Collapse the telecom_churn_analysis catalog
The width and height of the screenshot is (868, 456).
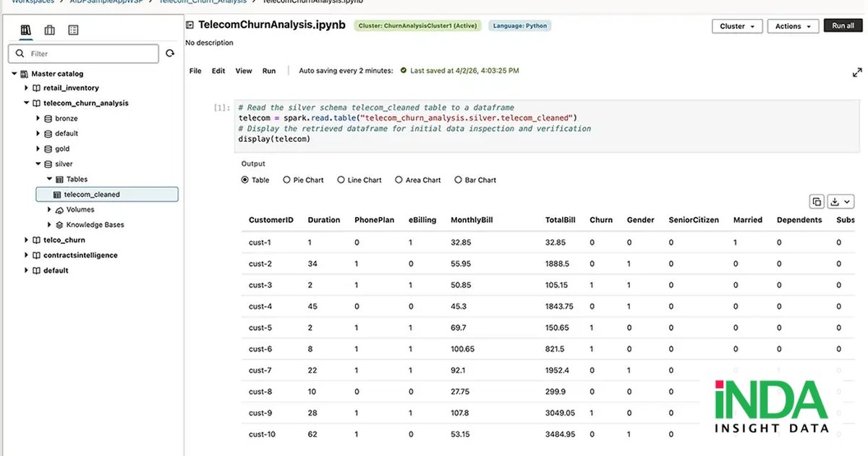click(27, 104)
